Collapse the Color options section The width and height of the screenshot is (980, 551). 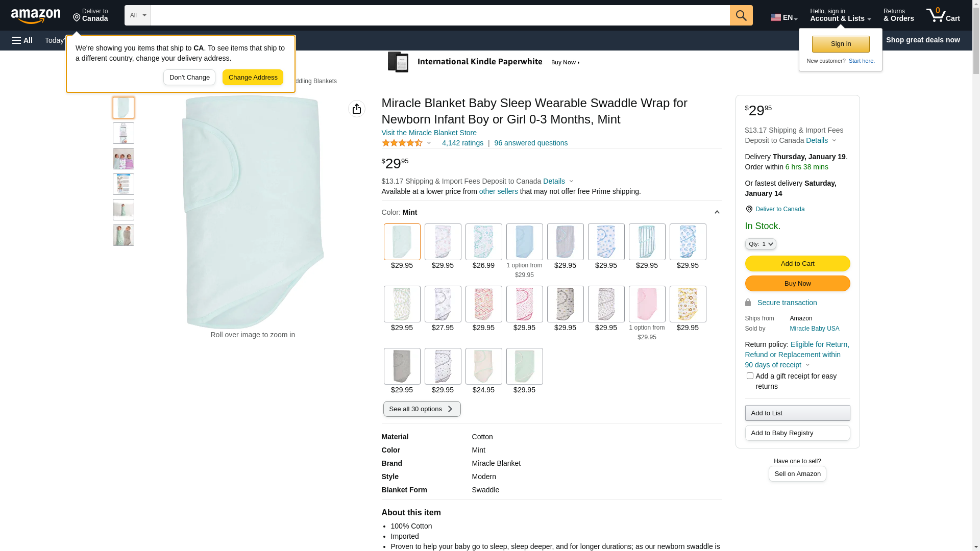pyautogui.click(x=717, y=213)
